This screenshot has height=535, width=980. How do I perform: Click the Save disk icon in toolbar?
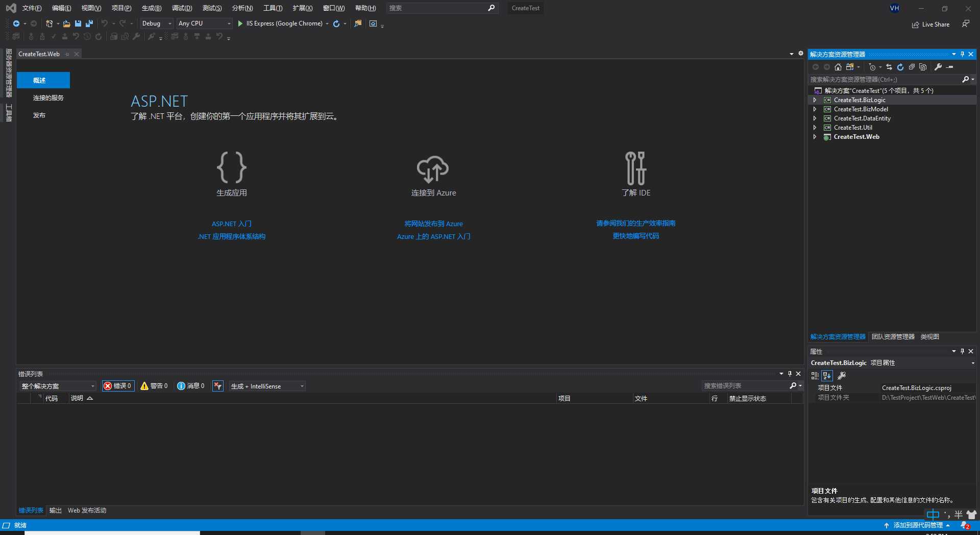[x=78, y=23]
